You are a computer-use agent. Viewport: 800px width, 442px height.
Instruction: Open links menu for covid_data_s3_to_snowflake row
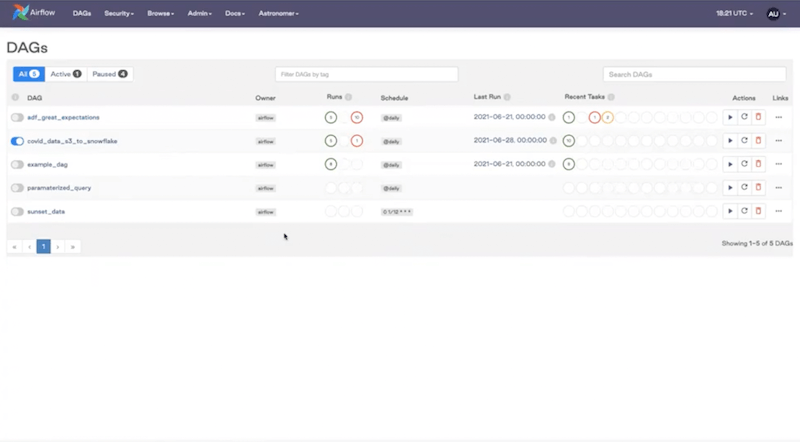pos(779,141)
